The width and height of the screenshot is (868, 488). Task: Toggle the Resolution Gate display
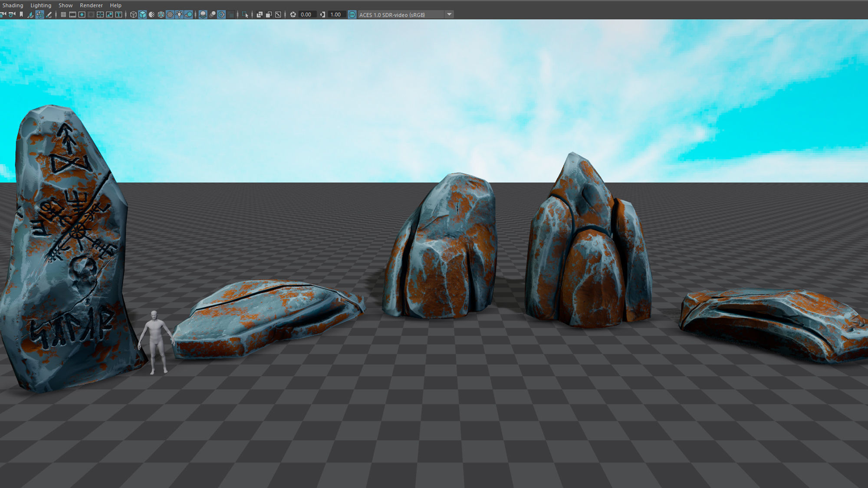coord(82,14)
